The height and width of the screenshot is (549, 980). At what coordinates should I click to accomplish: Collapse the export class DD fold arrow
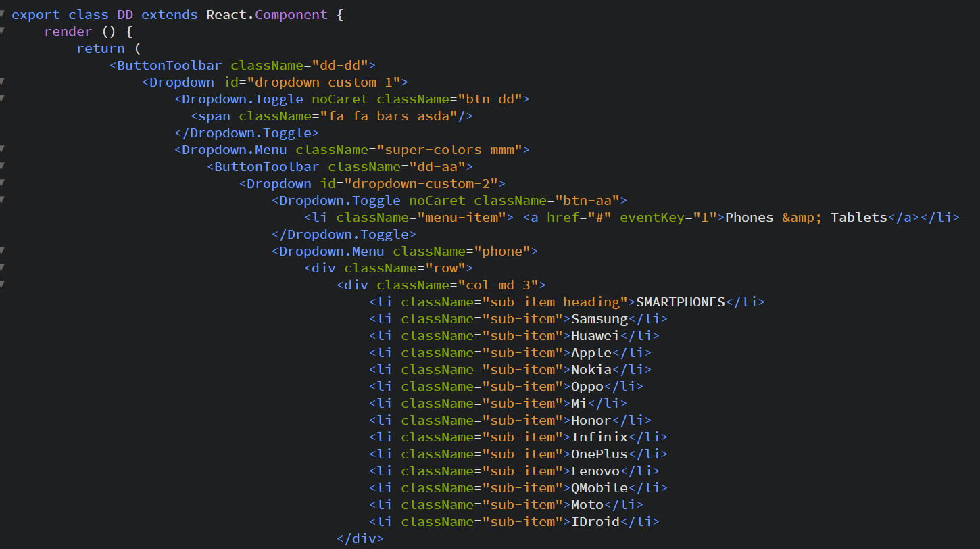(4, 14)
